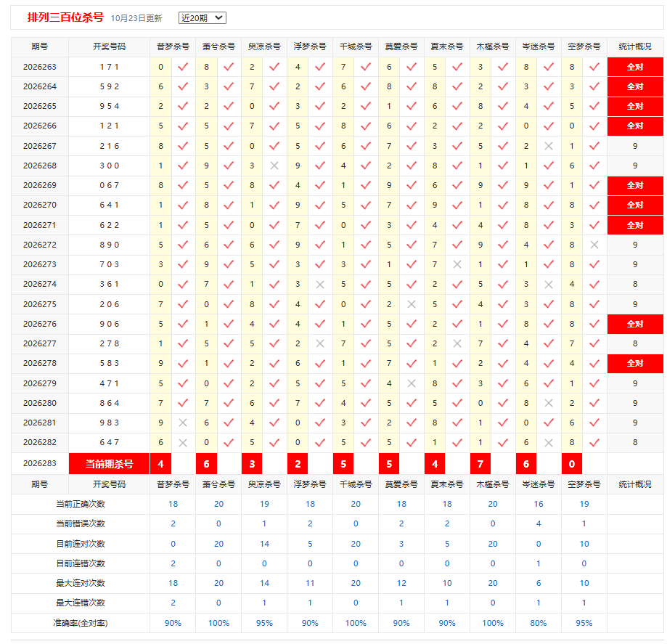The height and width of the screenshot is (644, 667).
Task: Click period number 2026276 in the table
Action: tap(40, 324)
